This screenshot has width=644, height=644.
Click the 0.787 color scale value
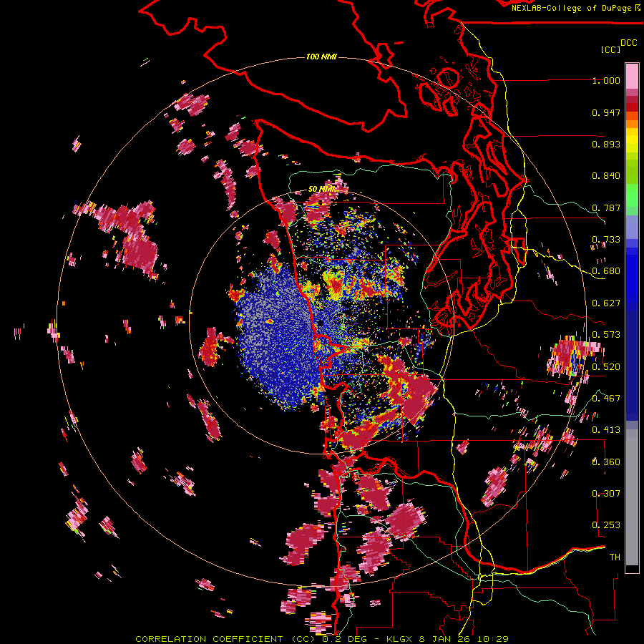coord(606,208)
